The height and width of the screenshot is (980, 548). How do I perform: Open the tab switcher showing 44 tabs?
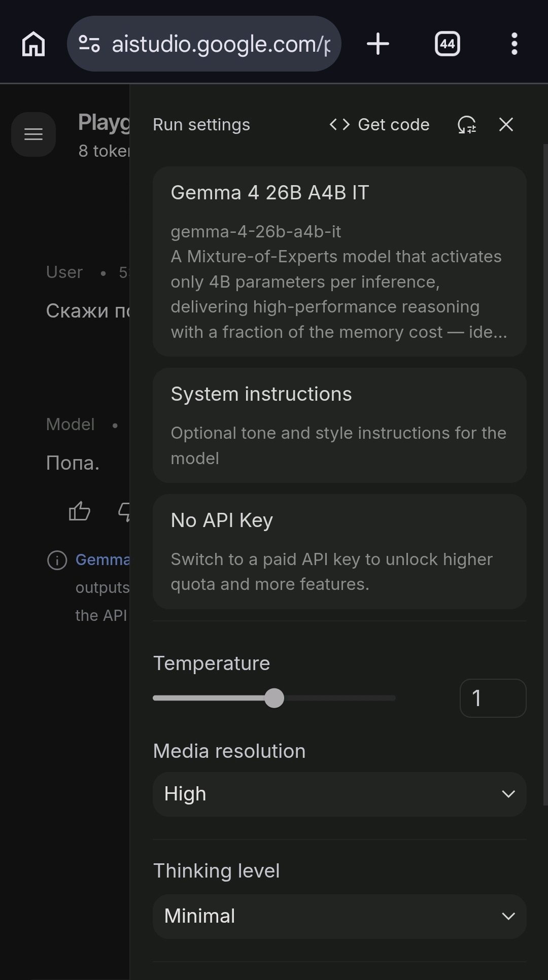click(x=447, y=44)
